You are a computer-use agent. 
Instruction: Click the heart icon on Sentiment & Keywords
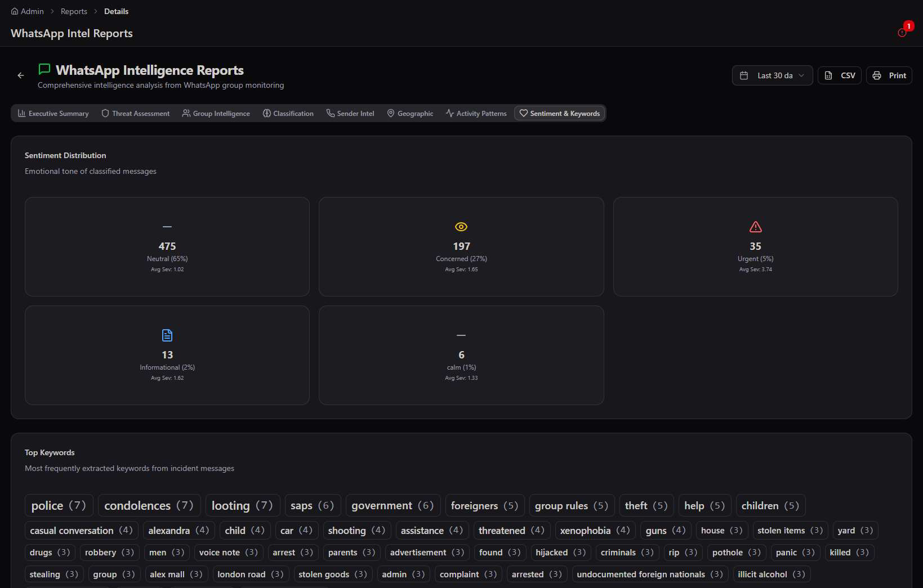click(524, 113)
